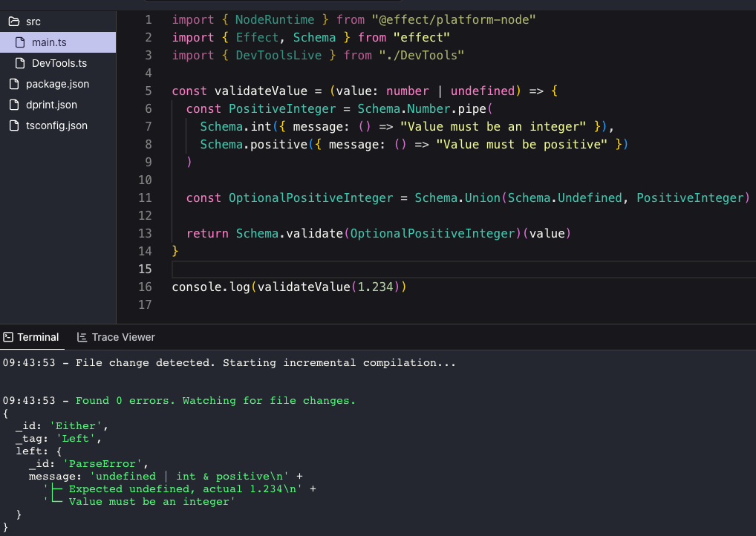Click OptionalPositiveInteger on line 11
This screenshot has width=756, height=536.
pos(310,198)
